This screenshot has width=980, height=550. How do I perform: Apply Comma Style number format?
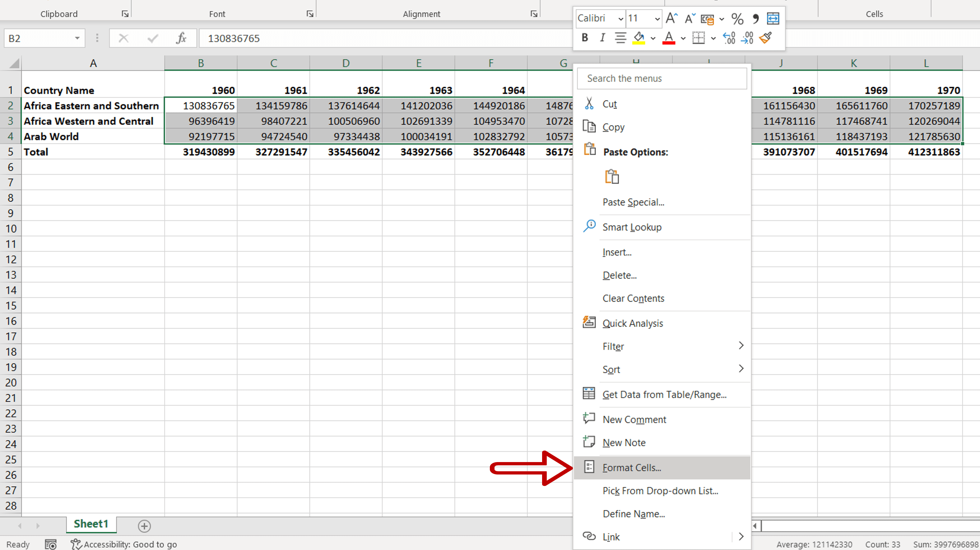pos(755,18)
